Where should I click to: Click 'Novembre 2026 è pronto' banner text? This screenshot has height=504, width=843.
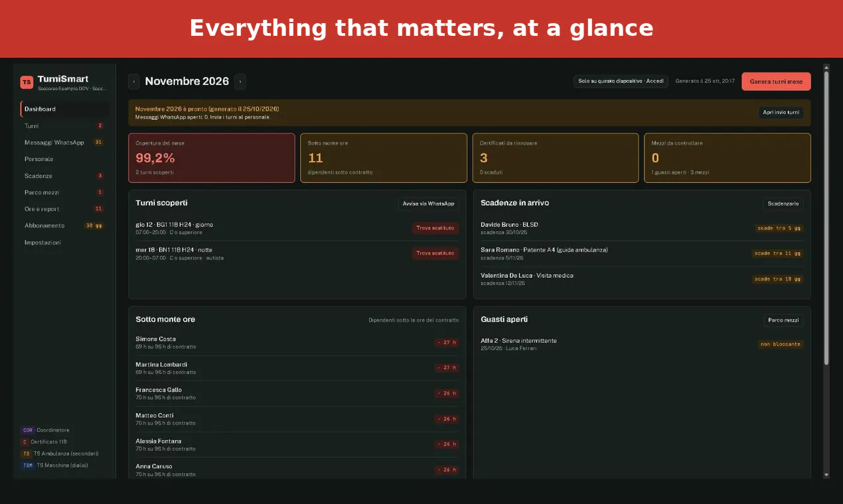tap(207, 109)
